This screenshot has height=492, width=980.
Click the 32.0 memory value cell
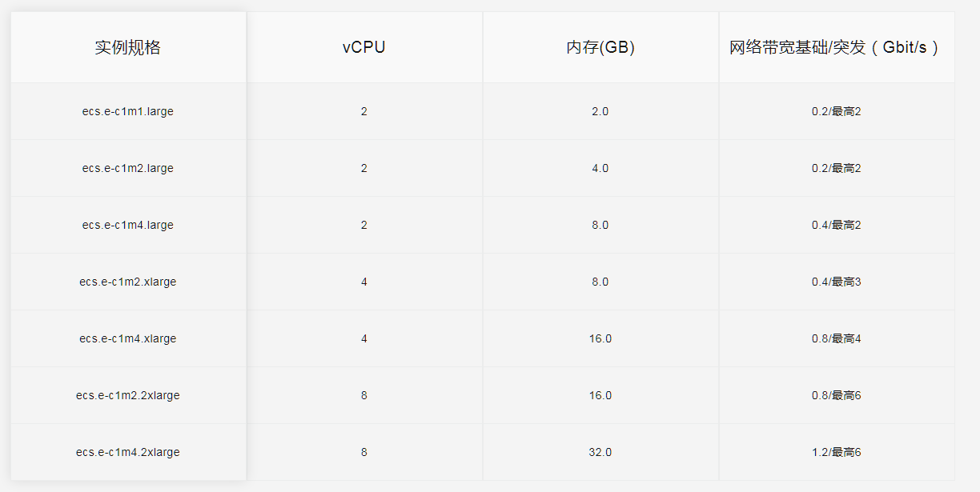(600, 452)
